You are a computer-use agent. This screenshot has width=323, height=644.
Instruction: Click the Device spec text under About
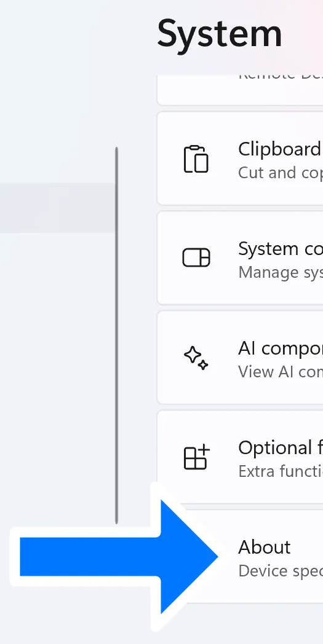(281, 571)
